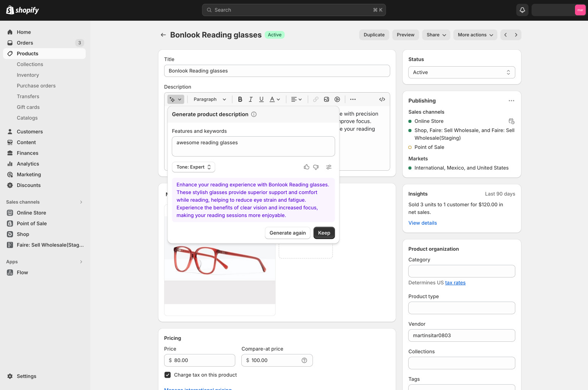
Task: Open generation settings sliders icon
Action: [329, 167]
